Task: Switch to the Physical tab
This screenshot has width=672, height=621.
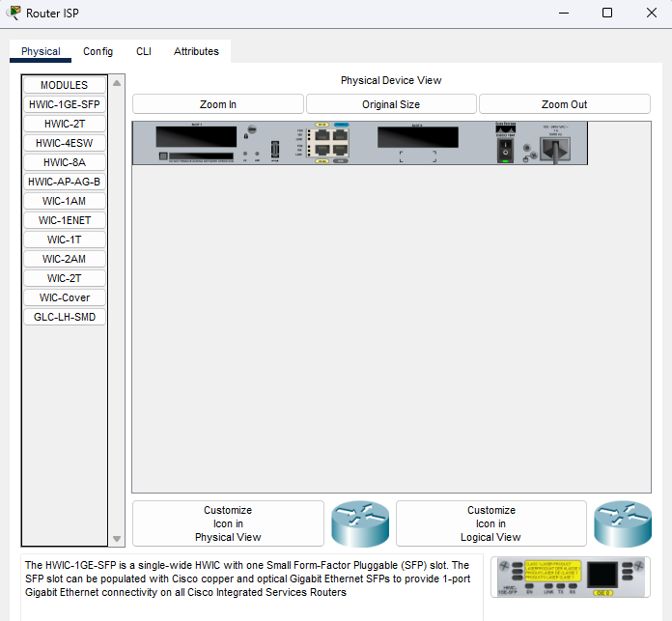Action: [x=41, y=51]
